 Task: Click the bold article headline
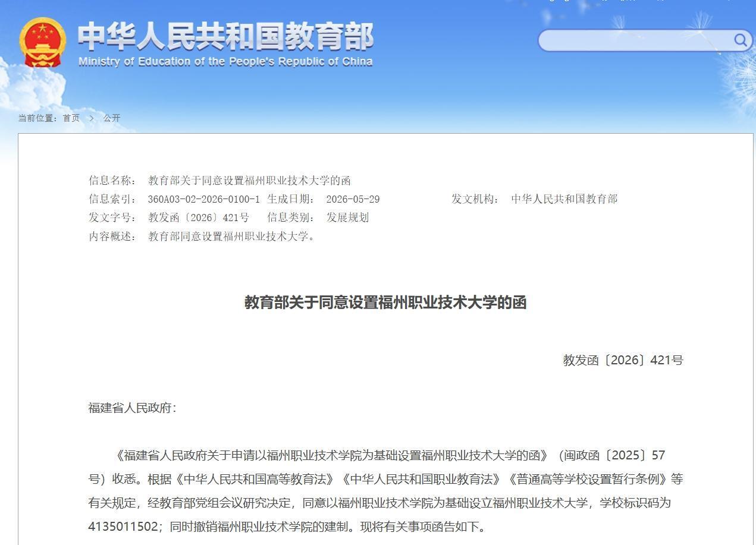(x=385, y=303)
